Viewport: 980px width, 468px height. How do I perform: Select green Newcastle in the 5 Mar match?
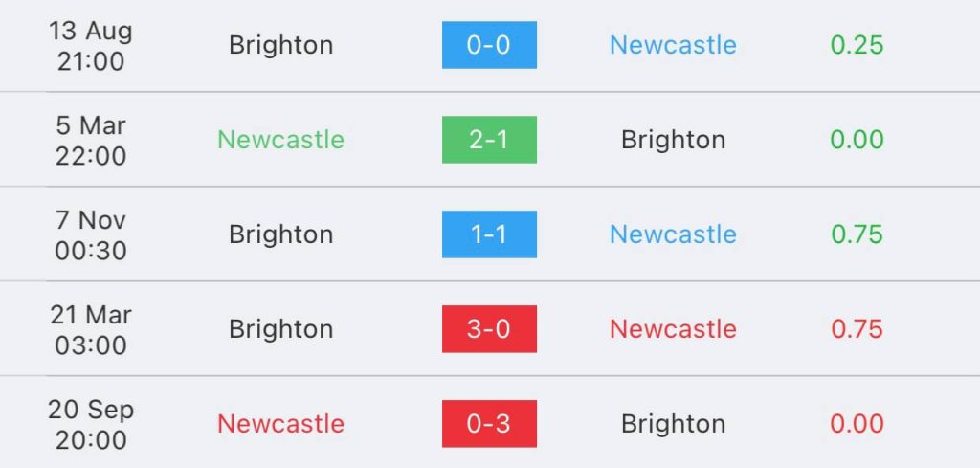pyautogui.click(x=280, y=140)
